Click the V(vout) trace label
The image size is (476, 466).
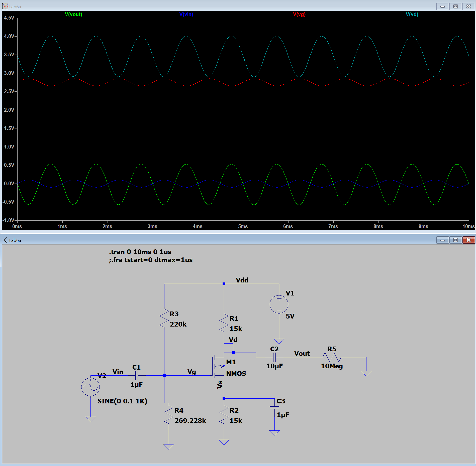click(73, 14)
